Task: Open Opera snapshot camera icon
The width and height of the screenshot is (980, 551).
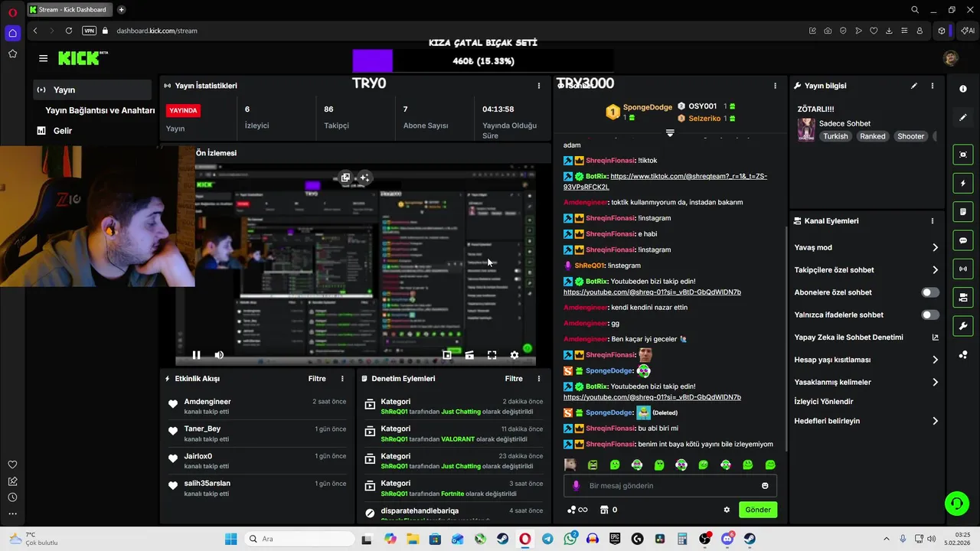Action: 828,31
